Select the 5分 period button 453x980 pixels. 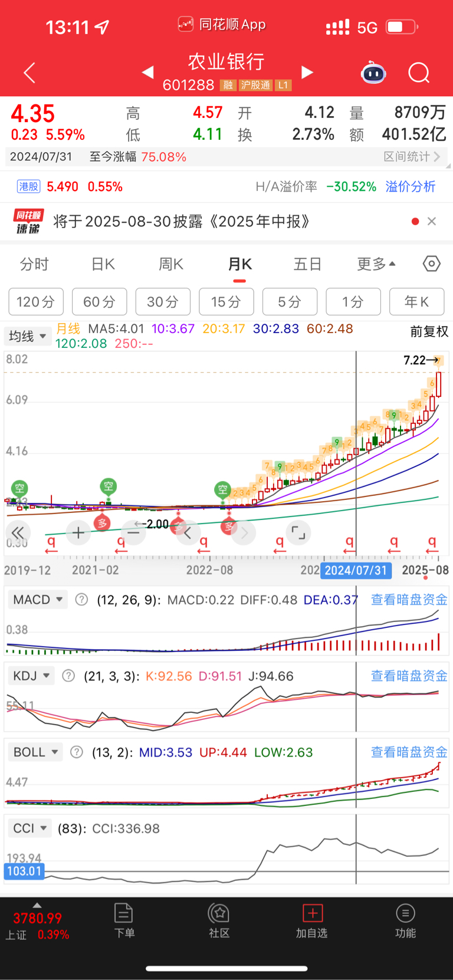point(290,302)
